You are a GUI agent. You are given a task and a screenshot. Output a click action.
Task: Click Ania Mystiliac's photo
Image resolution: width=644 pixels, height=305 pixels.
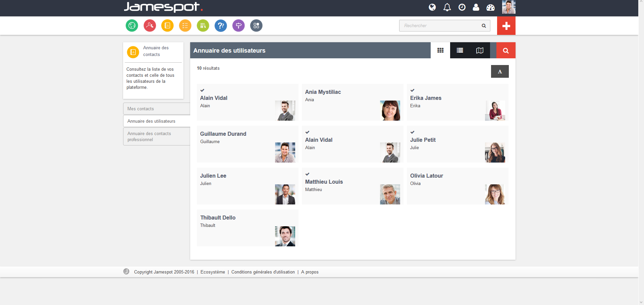390,111
